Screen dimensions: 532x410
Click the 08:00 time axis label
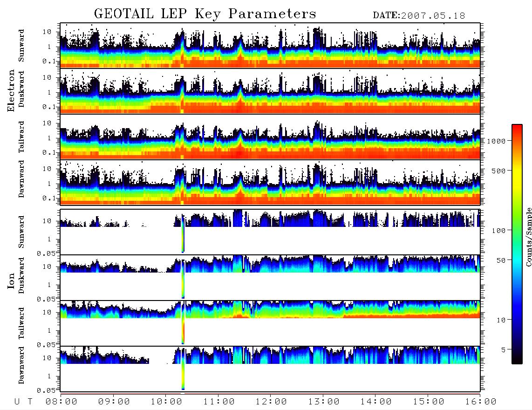61,402
